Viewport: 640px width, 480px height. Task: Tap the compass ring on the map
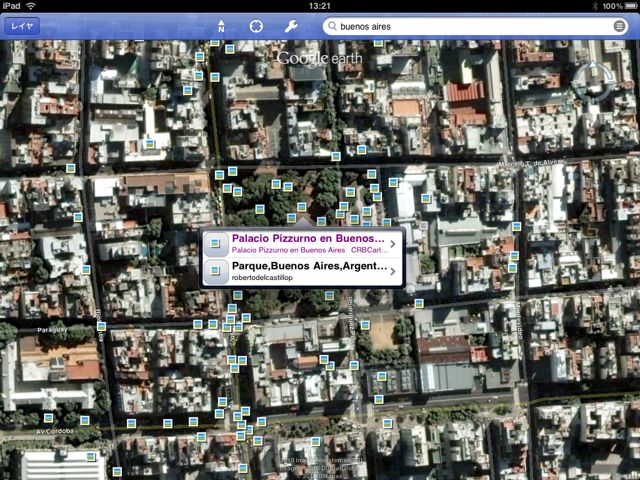(593, 83)
